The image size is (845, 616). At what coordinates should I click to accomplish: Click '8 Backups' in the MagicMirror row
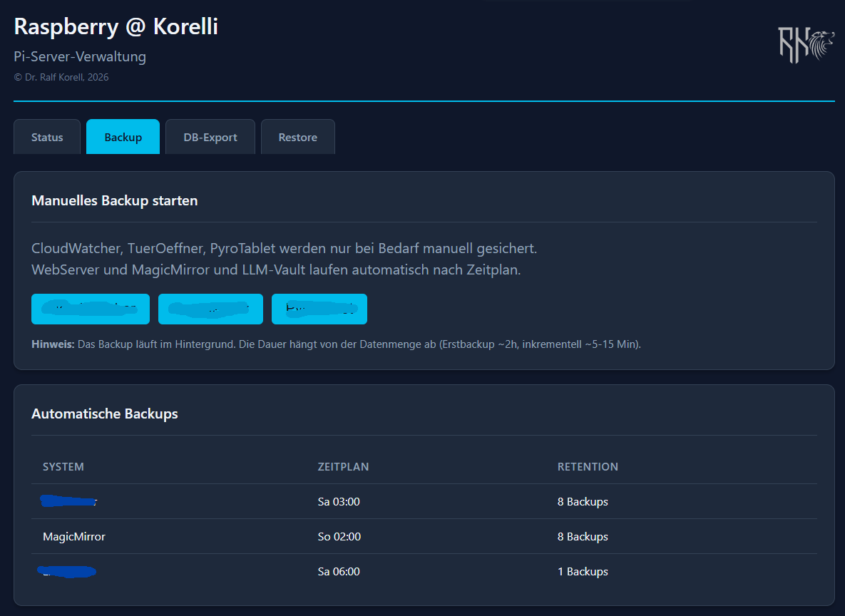point(583,536)
